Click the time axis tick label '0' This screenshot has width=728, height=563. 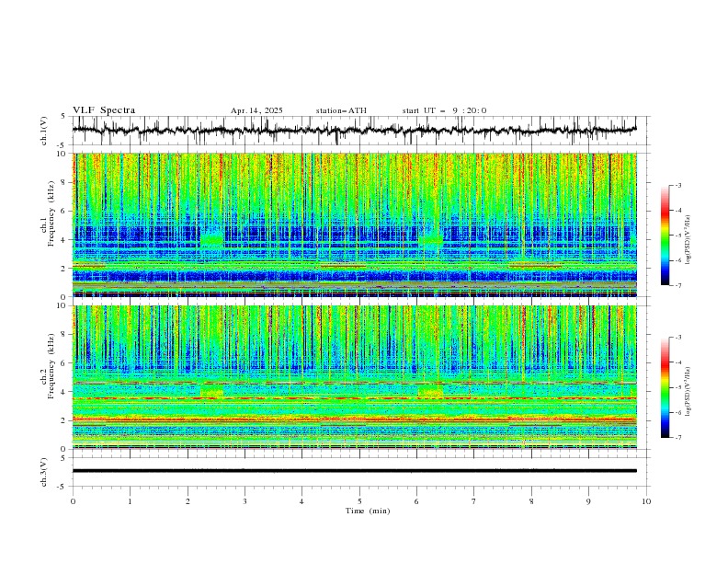(73, 501)
